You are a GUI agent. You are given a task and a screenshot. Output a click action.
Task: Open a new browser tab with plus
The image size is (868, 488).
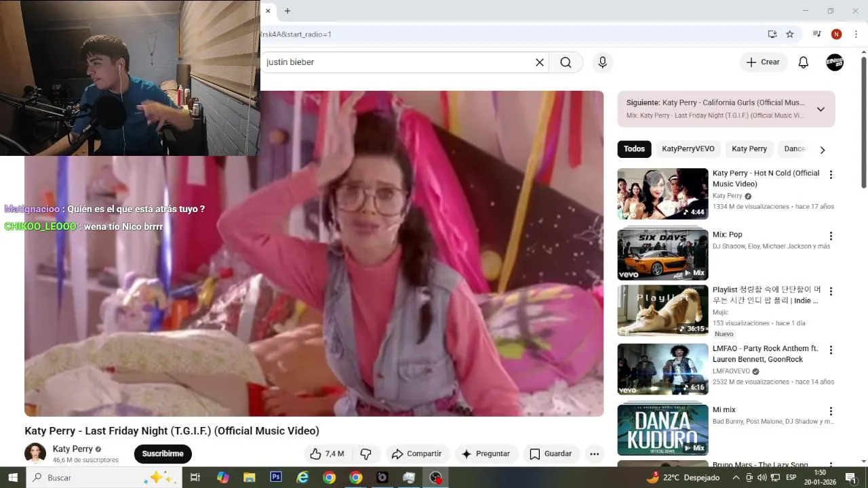(288, 11)
